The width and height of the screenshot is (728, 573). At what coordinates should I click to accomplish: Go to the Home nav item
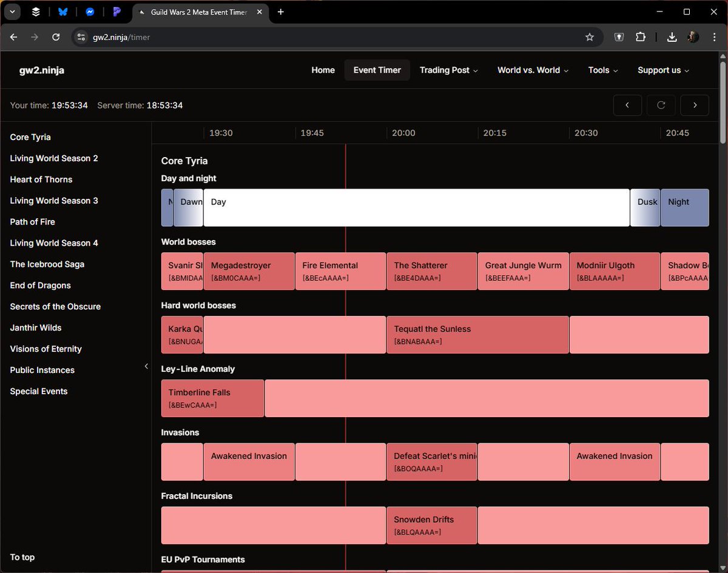pos(323,70)
